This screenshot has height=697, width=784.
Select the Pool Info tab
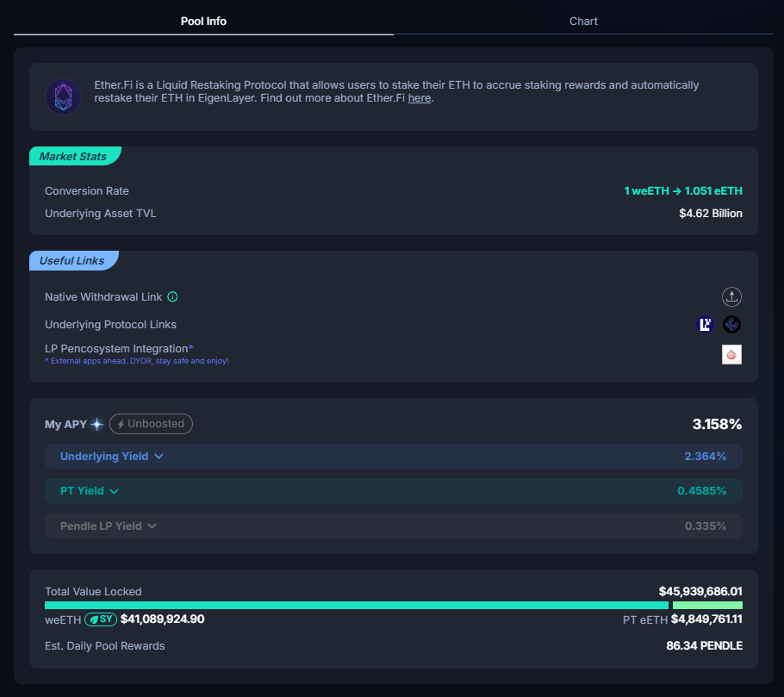[x=203, y=21]
